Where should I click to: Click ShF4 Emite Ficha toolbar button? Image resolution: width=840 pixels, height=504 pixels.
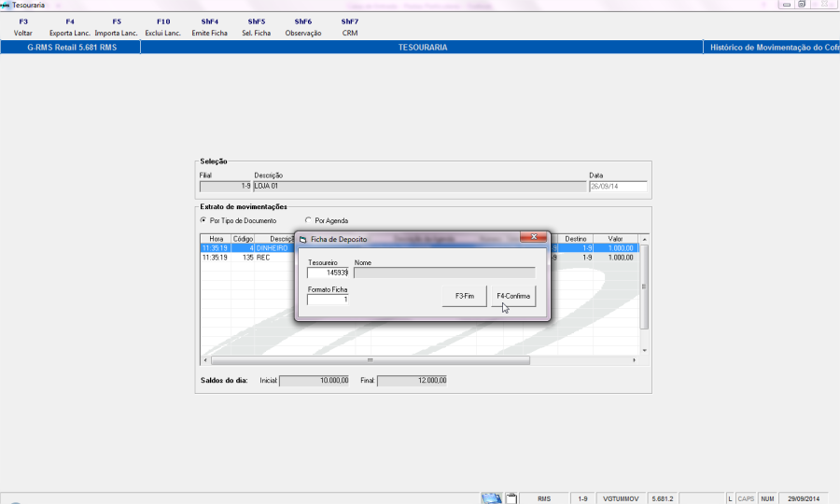point(209,27)
